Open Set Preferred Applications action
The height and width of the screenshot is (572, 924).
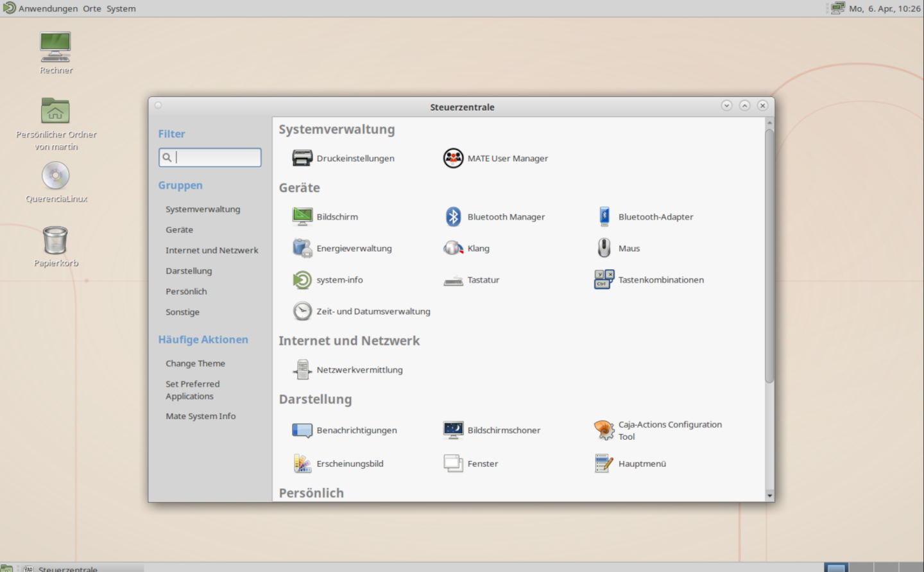(x=193, y=390)
